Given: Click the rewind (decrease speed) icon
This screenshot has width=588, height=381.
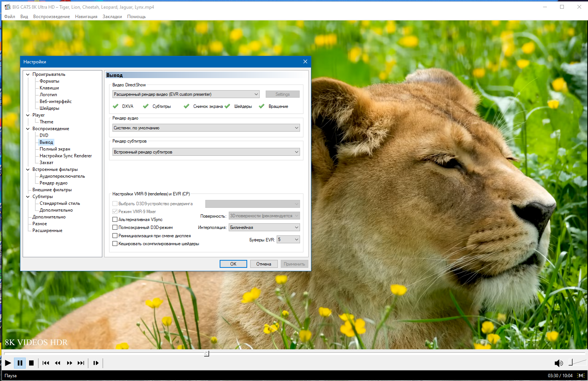Looking at the screenshot, I should tap(57, 363).
